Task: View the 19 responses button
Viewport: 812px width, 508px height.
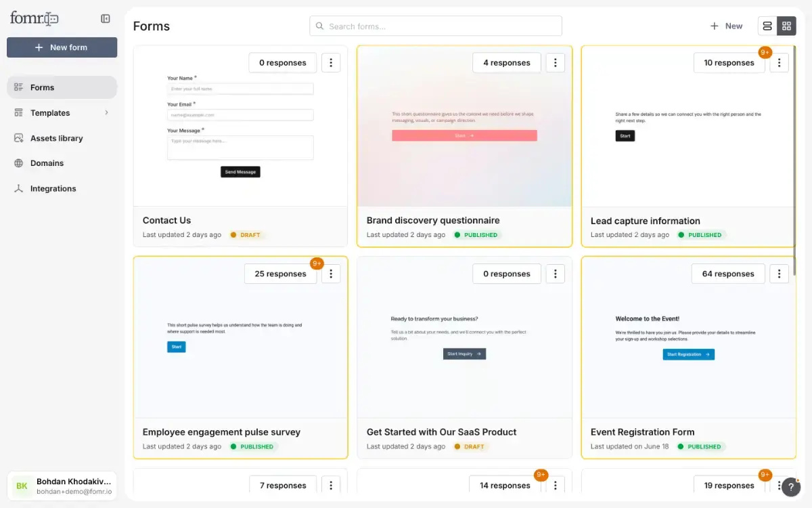Action: [729, 485]
